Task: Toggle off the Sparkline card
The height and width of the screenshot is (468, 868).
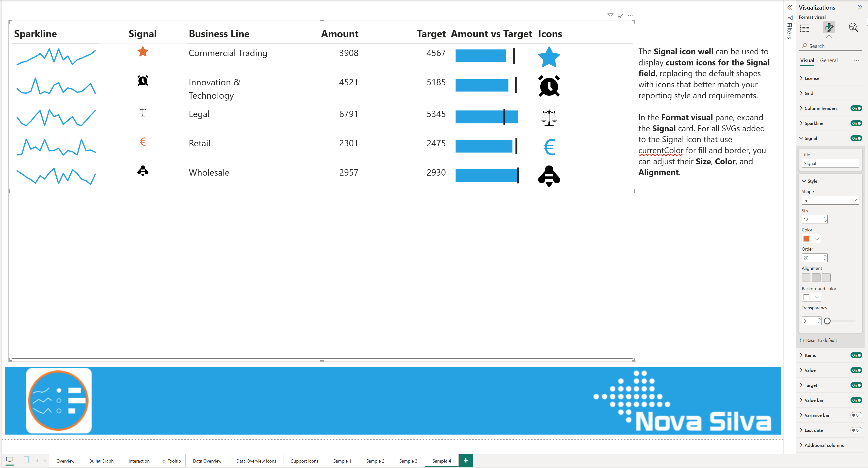Action: [x=856, y=123]
